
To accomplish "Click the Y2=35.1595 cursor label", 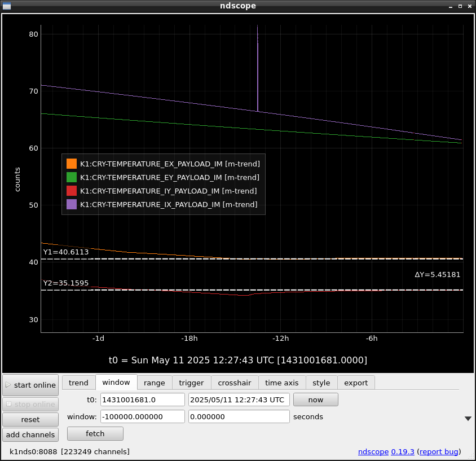I will pyautogui.click(x=66, y=283).
